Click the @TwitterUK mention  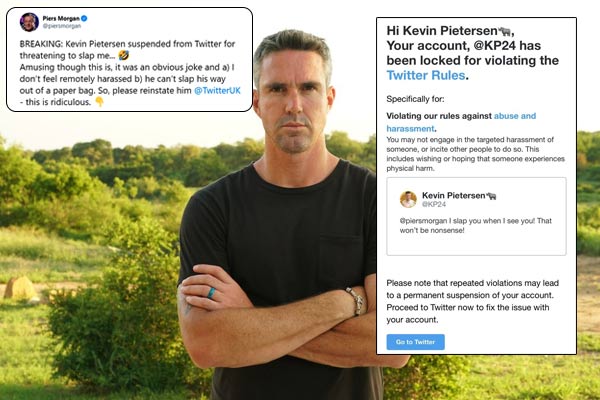(217, 91)
